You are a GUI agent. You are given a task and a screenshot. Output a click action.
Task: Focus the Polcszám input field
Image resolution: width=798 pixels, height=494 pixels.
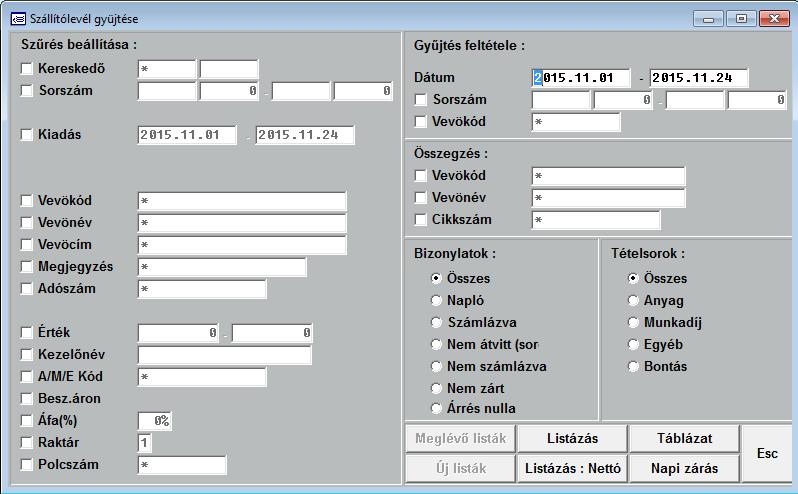[182, 465]
